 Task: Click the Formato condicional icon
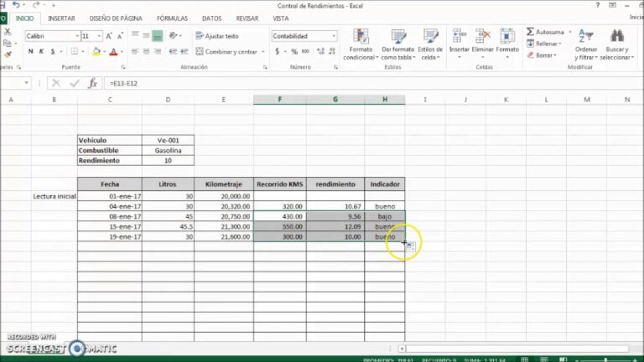361,37
